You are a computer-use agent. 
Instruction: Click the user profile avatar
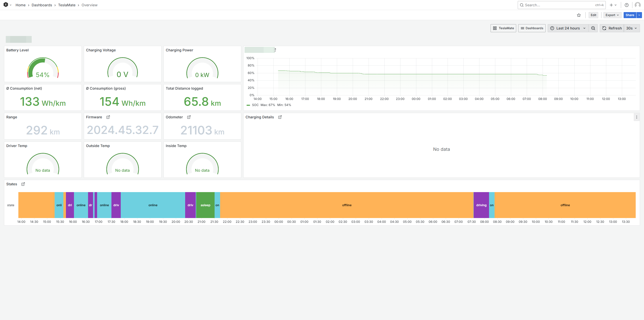(x=638, y=5)
